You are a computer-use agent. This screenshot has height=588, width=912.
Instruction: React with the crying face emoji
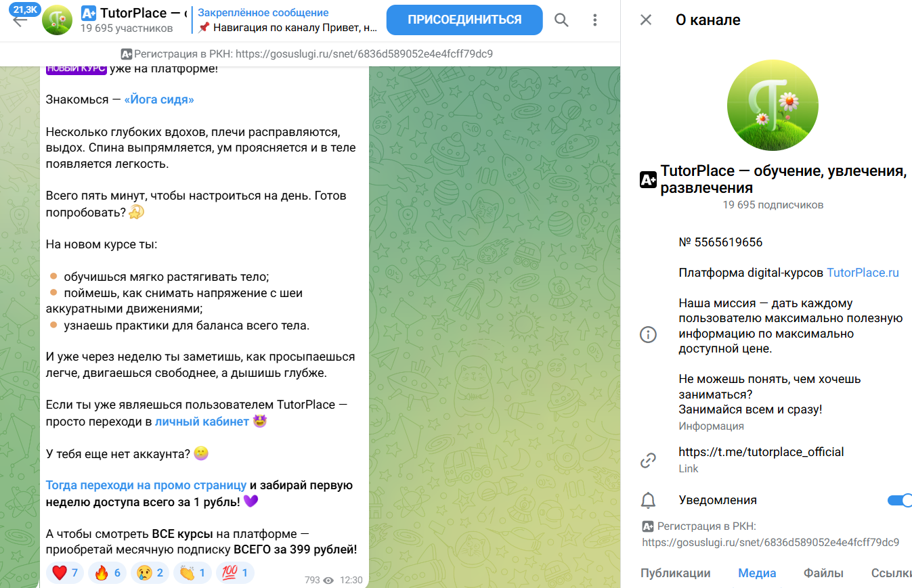coord(150,574)
